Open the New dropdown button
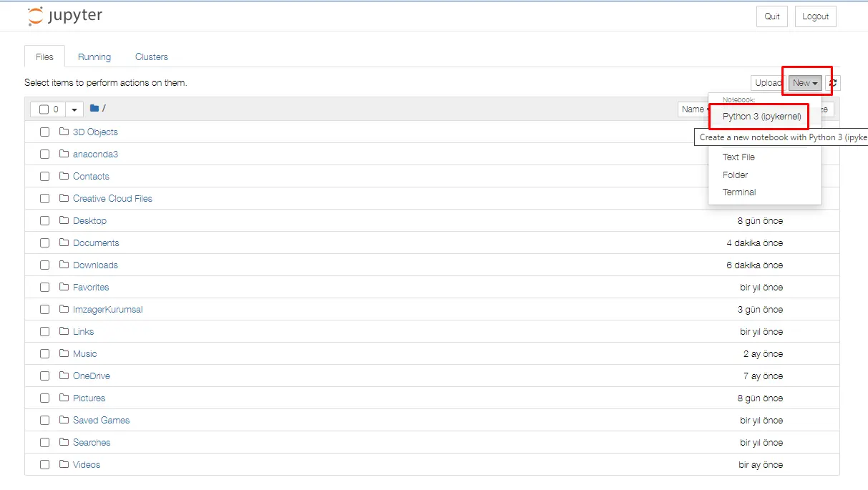Image resolution: width=868 pixels, height=490 pixels. [x=805, y=83]
